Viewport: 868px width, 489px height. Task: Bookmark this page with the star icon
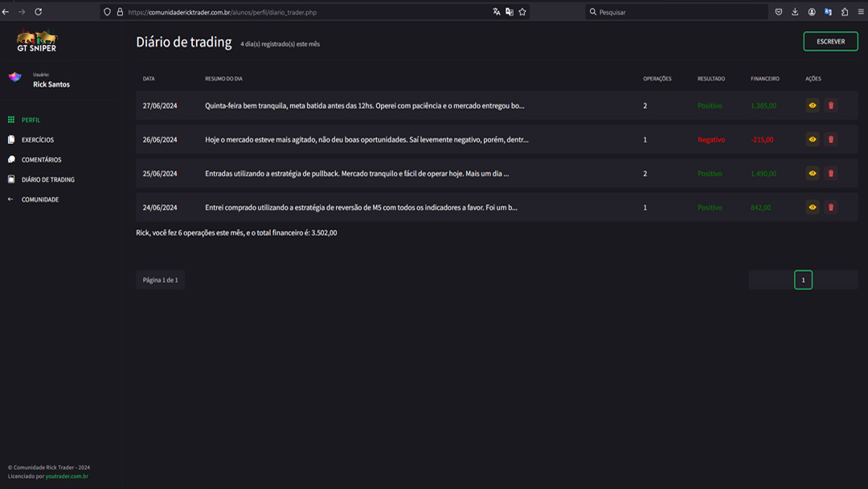[522, 12]
